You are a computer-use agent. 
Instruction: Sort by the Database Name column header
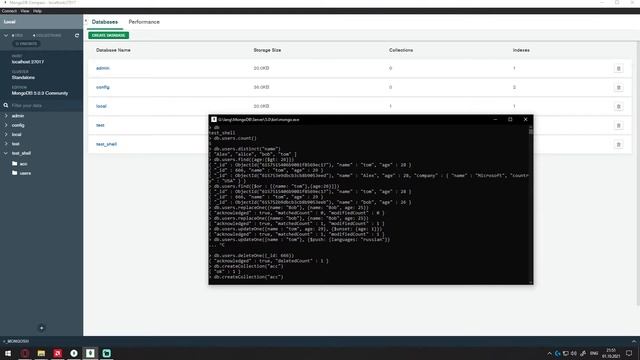(113, 50)
